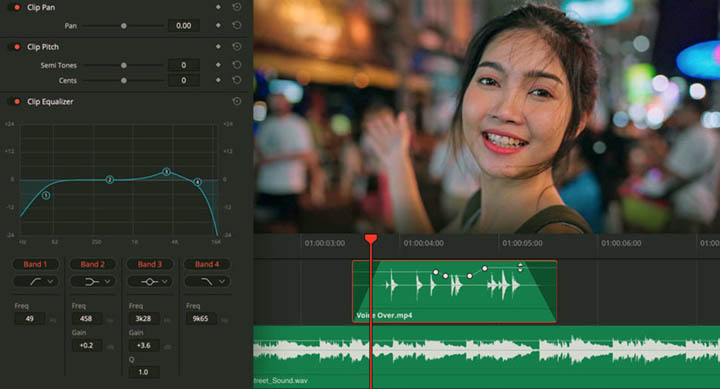Screen dimensions: 720x389
Task: Click timeline ruler at 01:00:04:00
Action: tap(424, 243)
